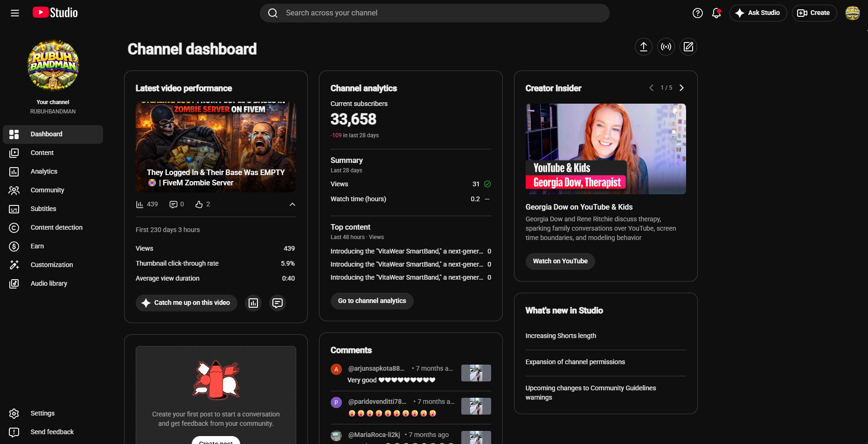Open the notifications bell
Screen dimensions: 868x444
[x=716, y=13]
